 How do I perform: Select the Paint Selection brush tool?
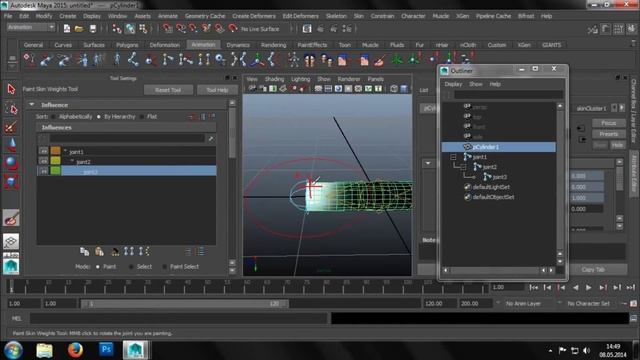11,127
